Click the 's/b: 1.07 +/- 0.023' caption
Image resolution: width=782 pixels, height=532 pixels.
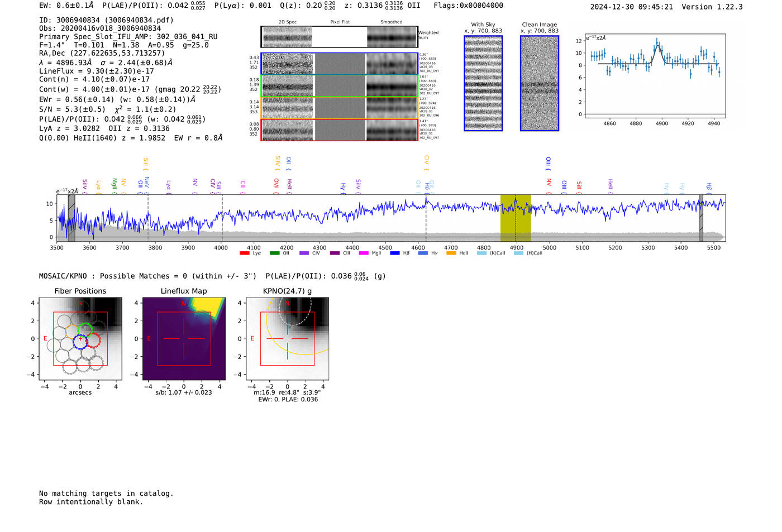tap(184, 392)
